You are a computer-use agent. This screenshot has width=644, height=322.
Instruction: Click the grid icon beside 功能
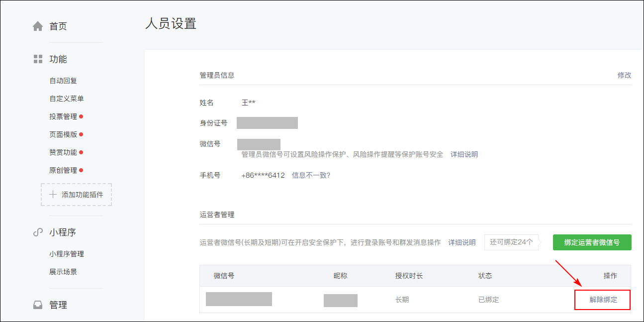click(38, 59)
